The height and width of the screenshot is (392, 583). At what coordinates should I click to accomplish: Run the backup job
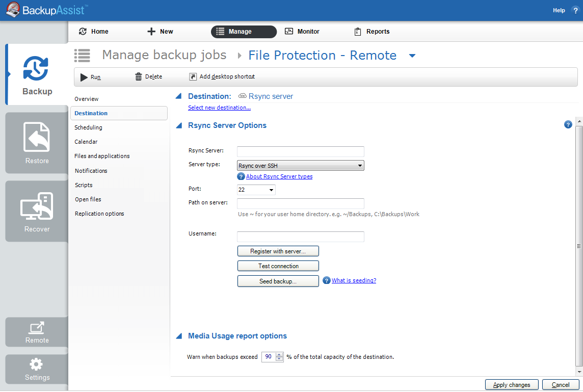tap(90, 77)
